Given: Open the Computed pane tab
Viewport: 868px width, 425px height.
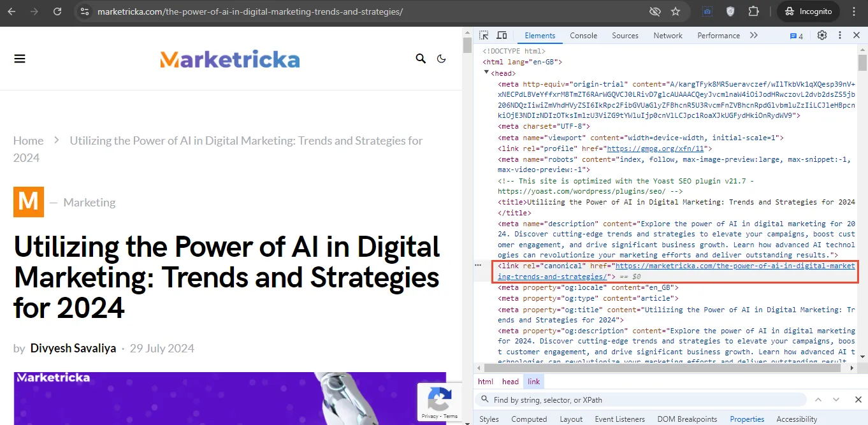Looking at the screenshot, I should pos(529,419).
